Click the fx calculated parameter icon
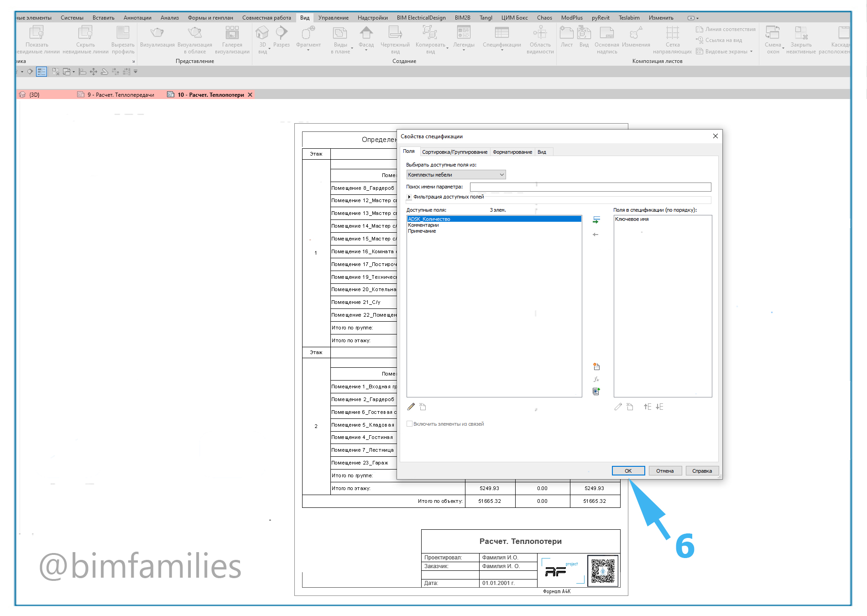 point(596,379)
